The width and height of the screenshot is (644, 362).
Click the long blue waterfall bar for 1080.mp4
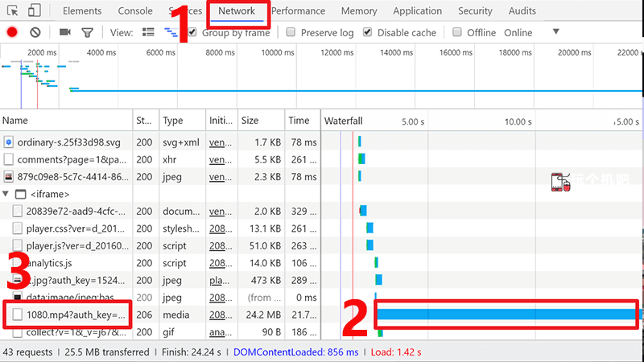[x=507, y=315]
